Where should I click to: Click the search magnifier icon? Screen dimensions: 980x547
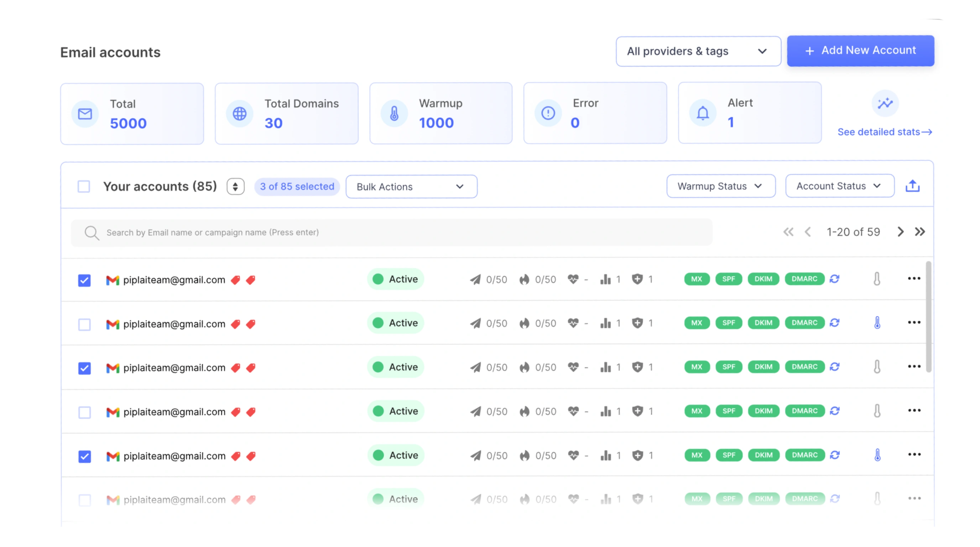click(92, 233)
